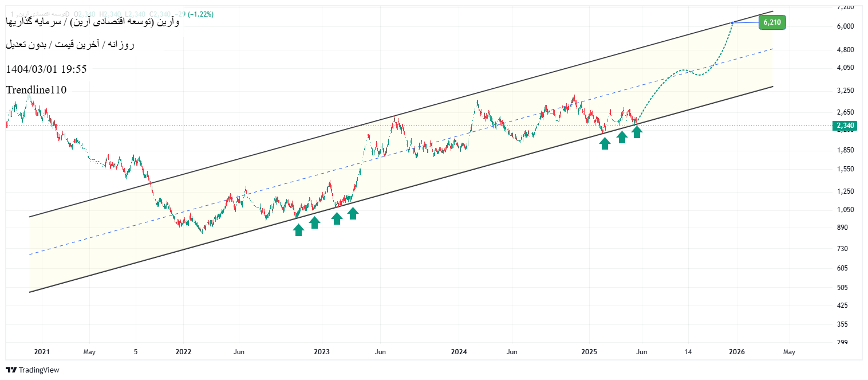Click the 2,340 current price label
This screenshot has height=380, width=868.
(845, 126)
